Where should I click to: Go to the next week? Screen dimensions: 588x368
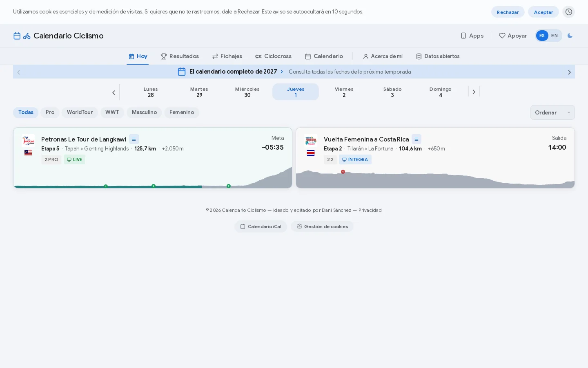pos(474,92)
